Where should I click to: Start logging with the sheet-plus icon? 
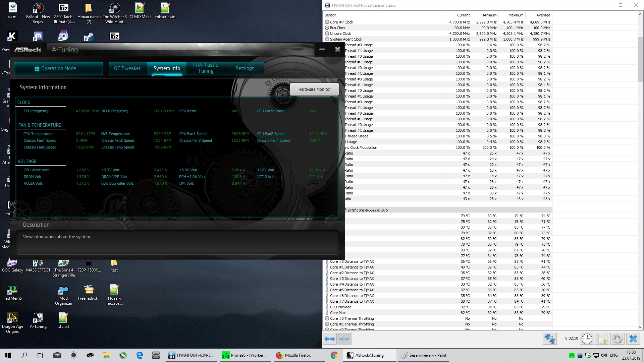[602, 339]
